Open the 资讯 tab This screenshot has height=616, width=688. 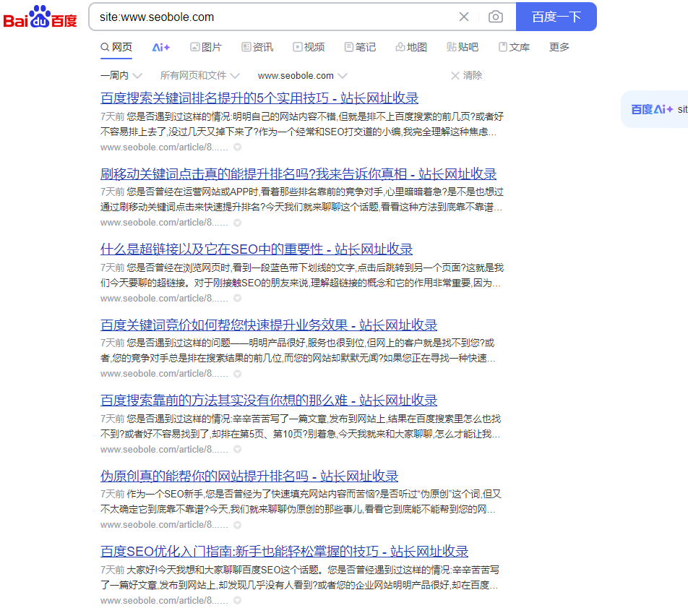(x=257, y=47)
